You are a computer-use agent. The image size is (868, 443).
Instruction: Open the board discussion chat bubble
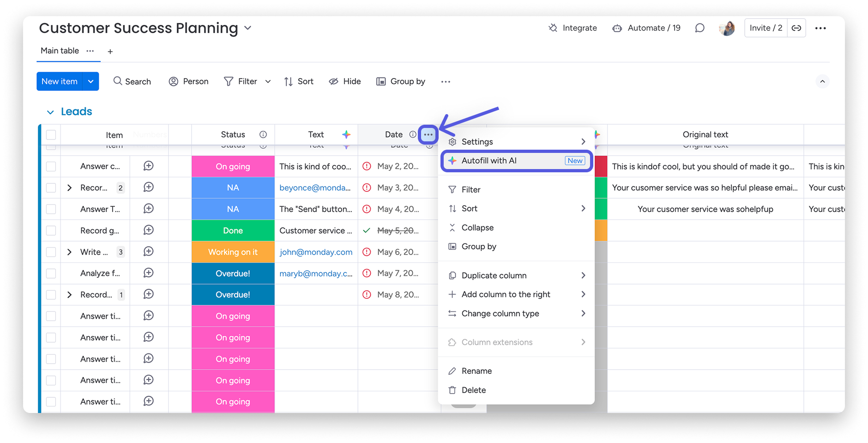coord(700,28)
